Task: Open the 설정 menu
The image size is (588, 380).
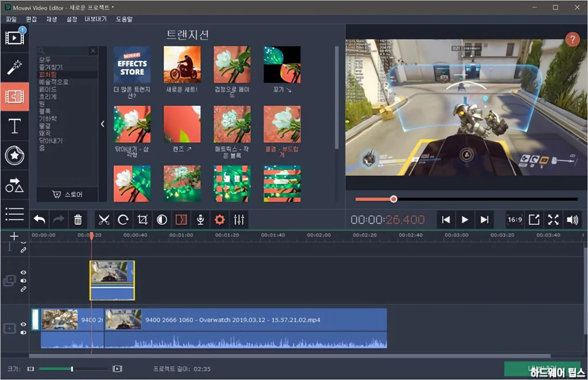Action: [x=72, y=19]
